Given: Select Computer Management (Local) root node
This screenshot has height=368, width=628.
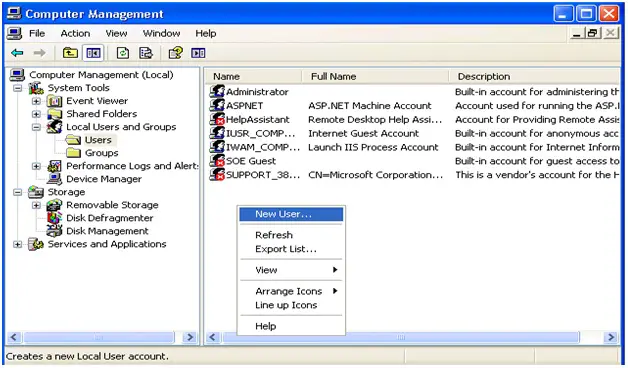Looking at the screenshot, I should coord(101,75).
